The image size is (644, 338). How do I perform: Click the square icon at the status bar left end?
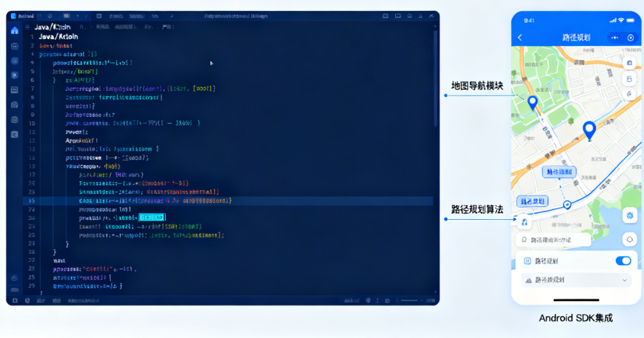click(15, 301)
